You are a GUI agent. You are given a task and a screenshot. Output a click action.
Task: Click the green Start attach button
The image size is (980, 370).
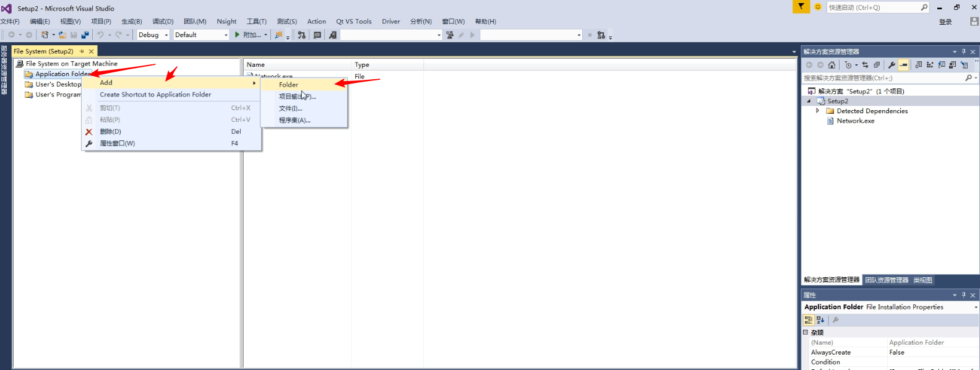(237, 35)
